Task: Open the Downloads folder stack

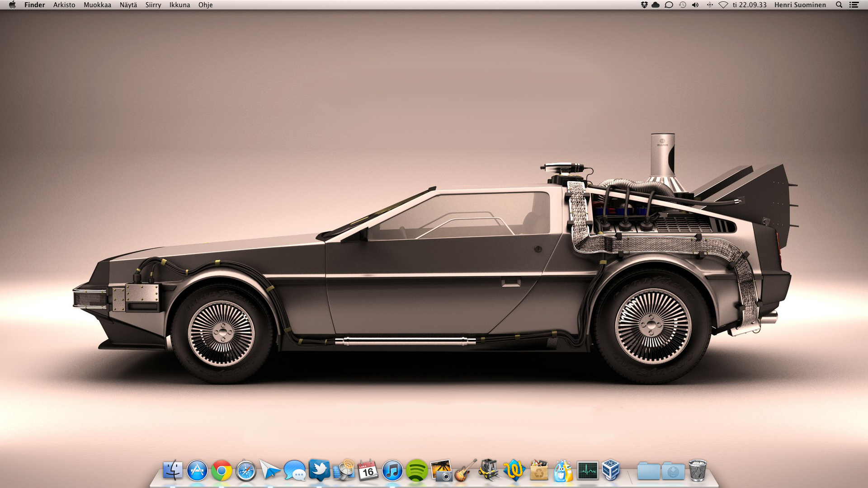Action: point(673,471)
